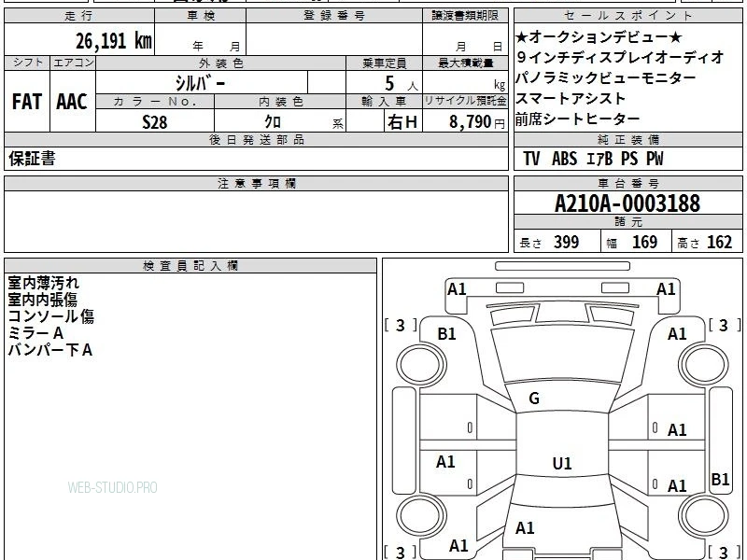
Task: Select the 8,790円 recycle deposit amount
Action: [477, 122]
